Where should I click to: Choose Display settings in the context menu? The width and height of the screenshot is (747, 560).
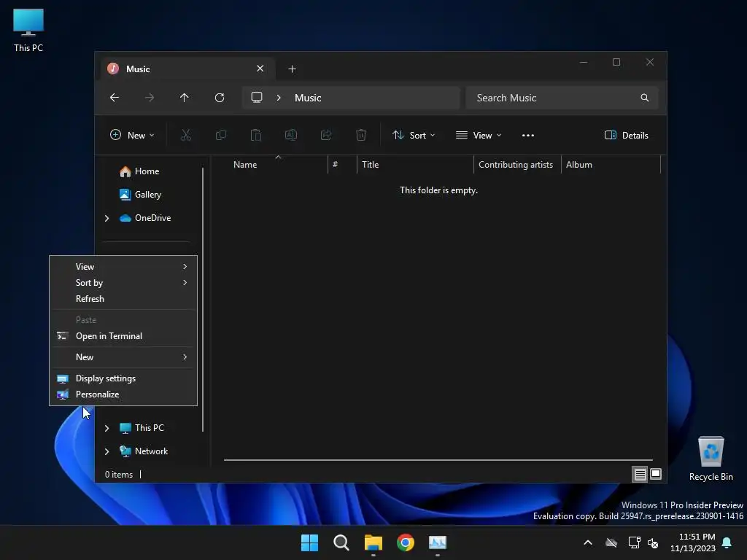coord(123,378)
